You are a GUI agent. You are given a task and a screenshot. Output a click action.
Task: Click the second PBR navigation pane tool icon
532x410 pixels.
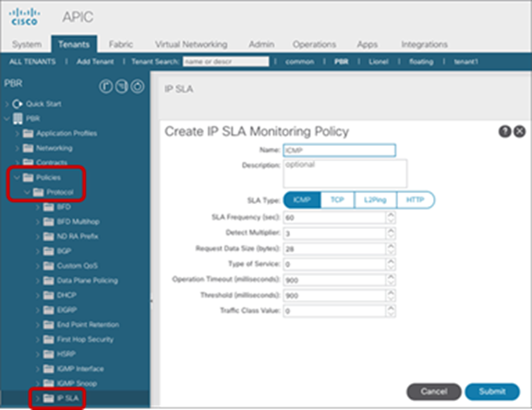coord(122,87)
